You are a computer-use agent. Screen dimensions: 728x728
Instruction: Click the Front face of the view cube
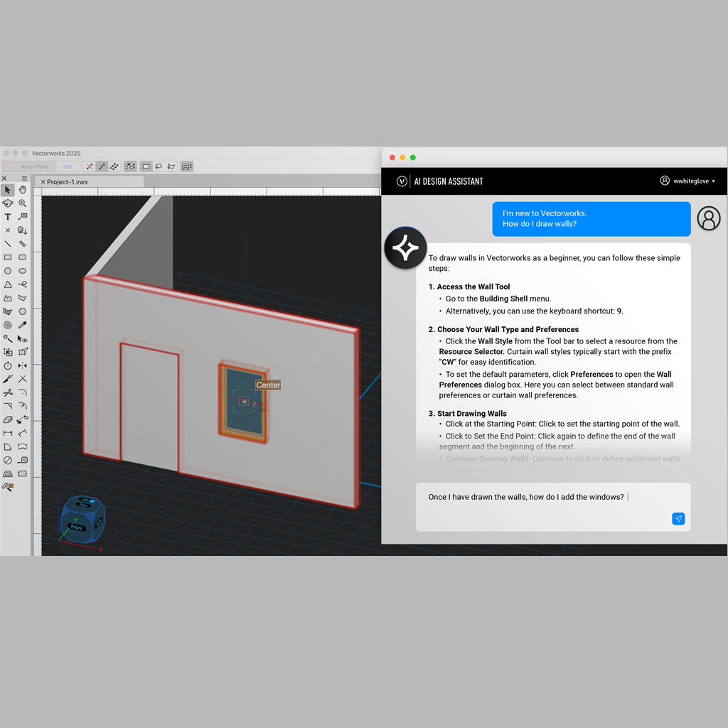pyautogui.click(x=77, y=528)
